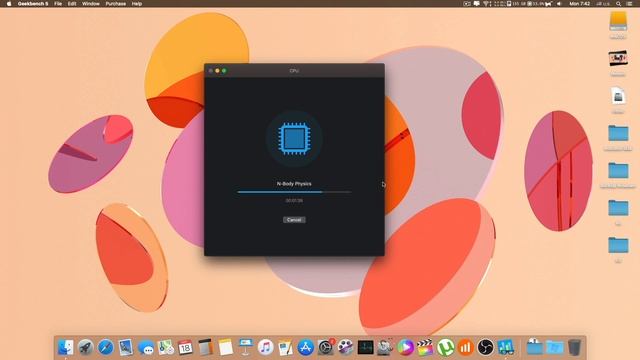Open the orange bars app in Dock
The height and width of the screenshot is (360, 640).
click(465, 347)
